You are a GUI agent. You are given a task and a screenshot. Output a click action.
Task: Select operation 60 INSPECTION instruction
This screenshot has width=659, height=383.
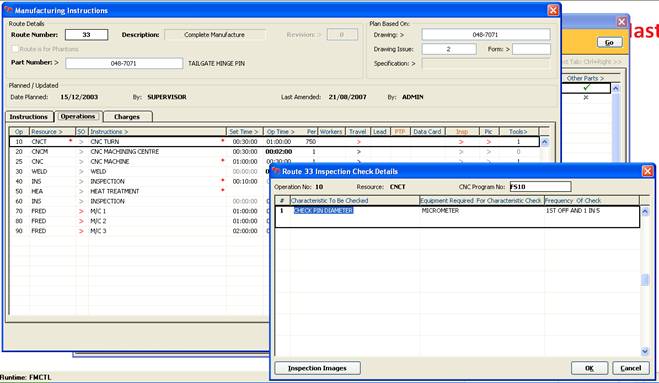107,201
